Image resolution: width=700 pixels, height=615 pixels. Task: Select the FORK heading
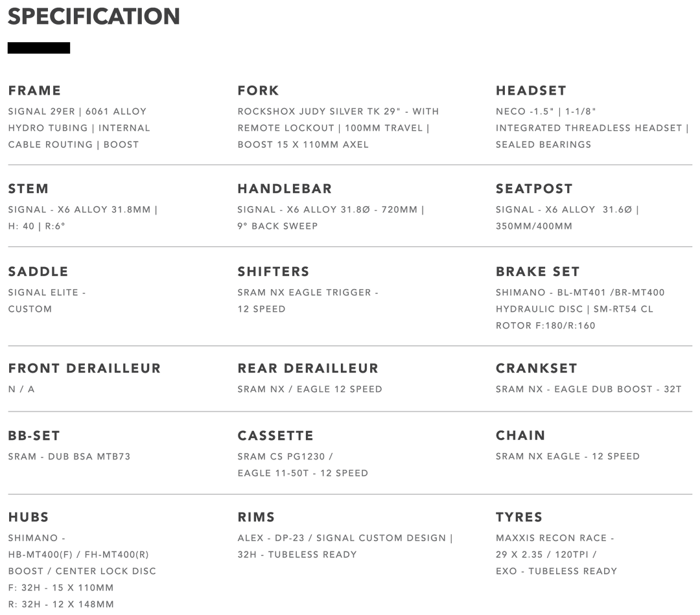pyautogui.click(x=258, y=90)
